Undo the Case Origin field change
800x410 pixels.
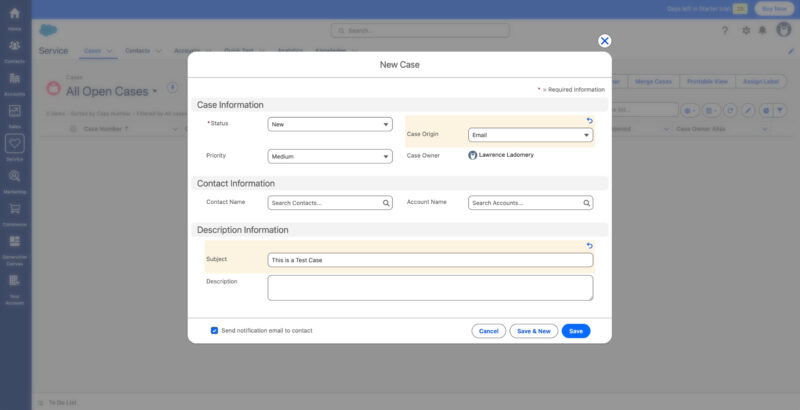(x=589, y=121)
